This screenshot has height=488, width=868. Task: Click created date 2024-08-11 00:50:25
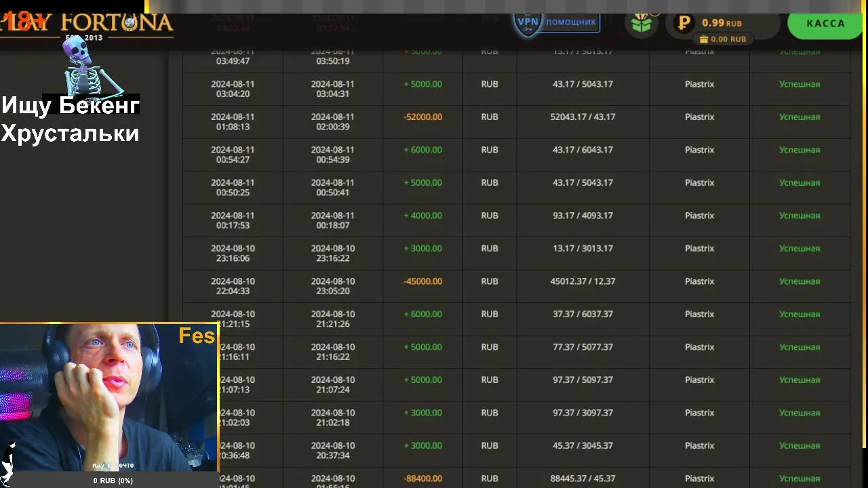pyautogui.click(x=233, y=188)
